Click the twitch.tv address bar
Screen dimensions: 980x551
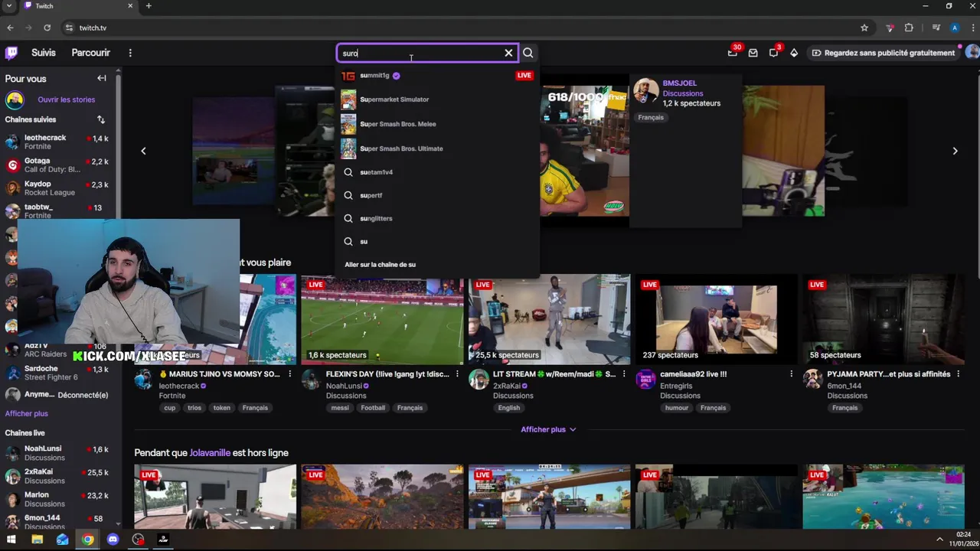459,28
